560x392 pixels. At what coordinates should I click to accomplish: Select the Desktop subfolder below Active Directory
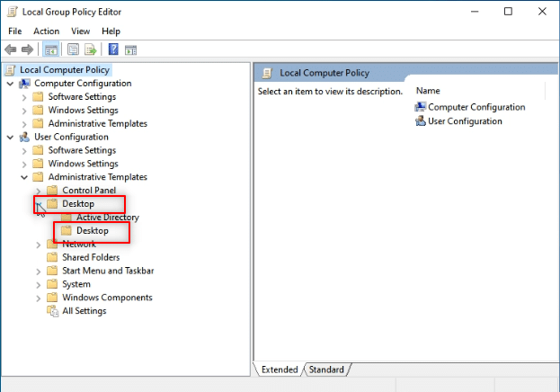click(93, 230)
